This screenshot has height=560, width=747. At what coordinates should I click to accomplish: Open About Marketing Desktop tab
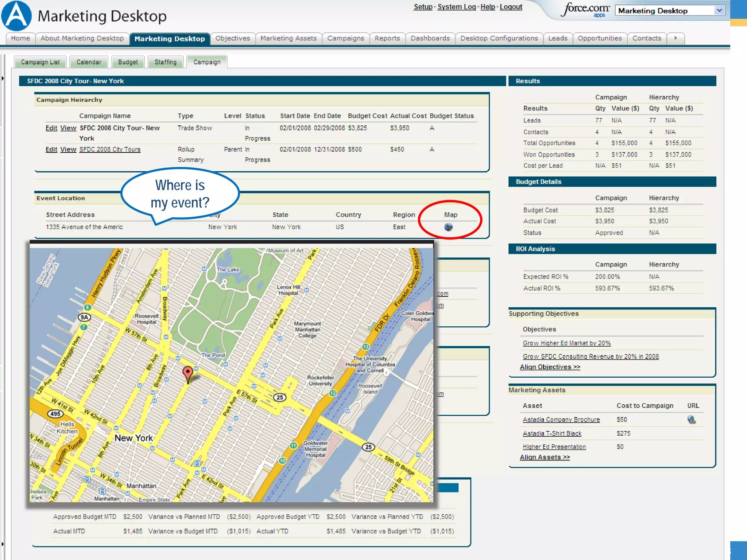click(x=82, y=38)
